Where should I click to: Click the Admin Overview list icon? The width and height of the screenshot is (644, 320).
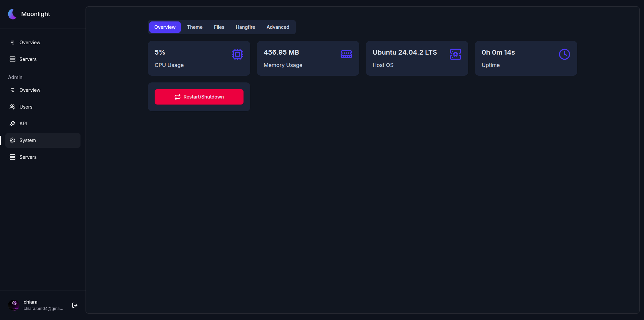12,90
